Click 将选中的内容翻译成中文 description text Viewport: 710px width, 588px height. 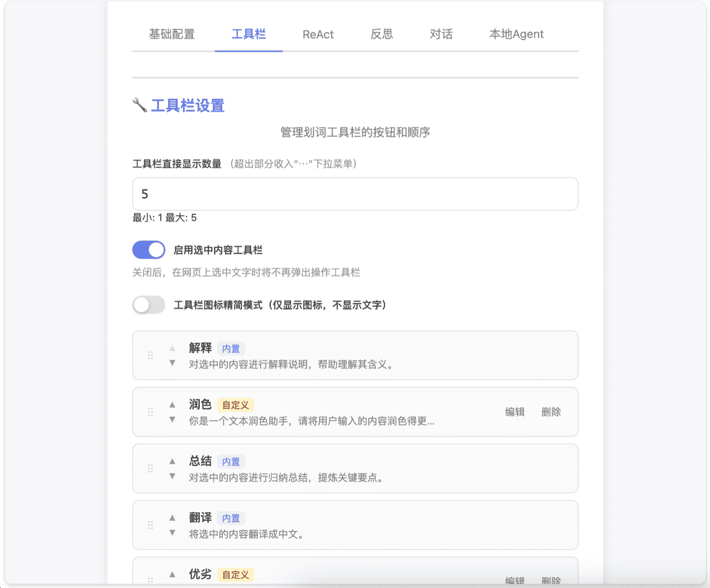pyautogui.click(x=246, y=534)
